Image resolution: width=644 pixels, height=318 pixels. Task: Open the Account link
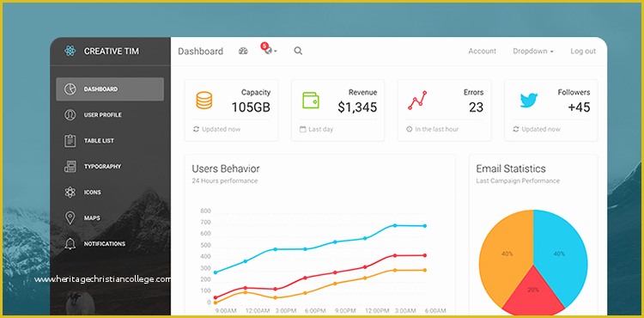click(483, 51)
